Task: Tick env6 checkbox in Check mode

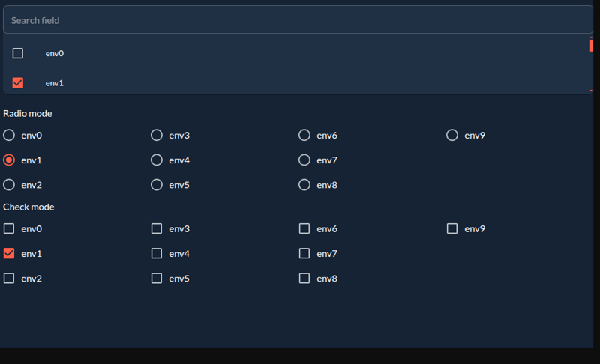Action: point(304,229)
